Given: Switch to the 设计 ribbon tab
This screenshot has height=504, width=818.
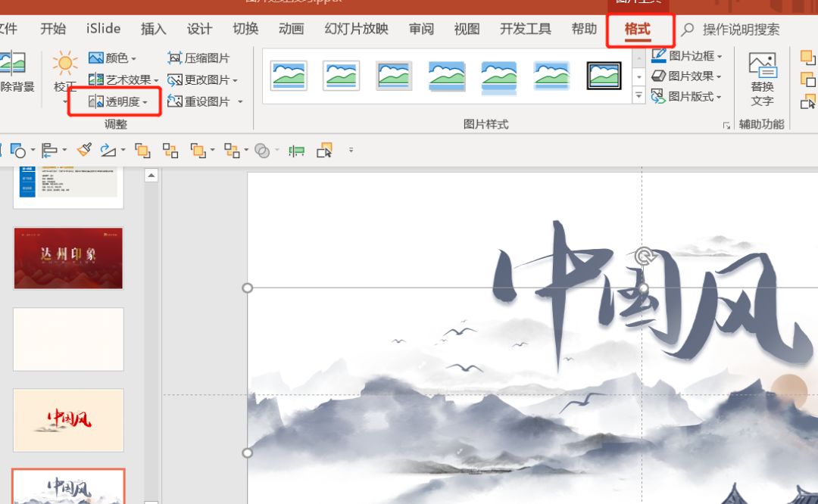Looking at the screenshot, I should click(x=199, y=29).
